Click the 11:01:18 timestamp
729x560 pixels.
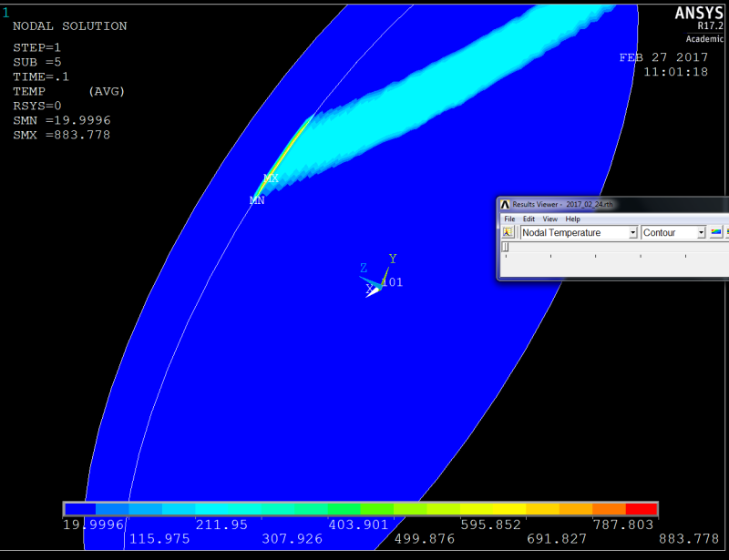pos(675,72)
